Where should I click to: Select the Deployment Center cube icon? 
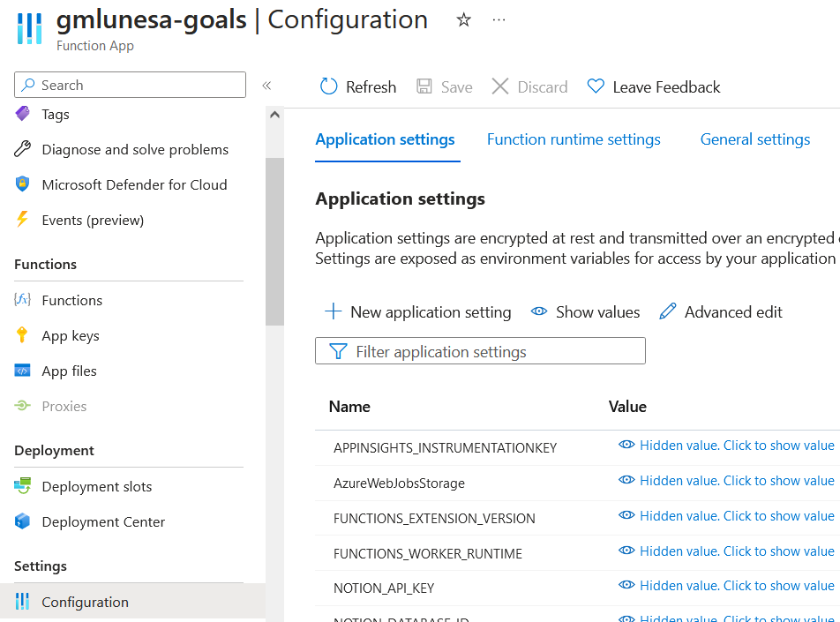point(23,521)
